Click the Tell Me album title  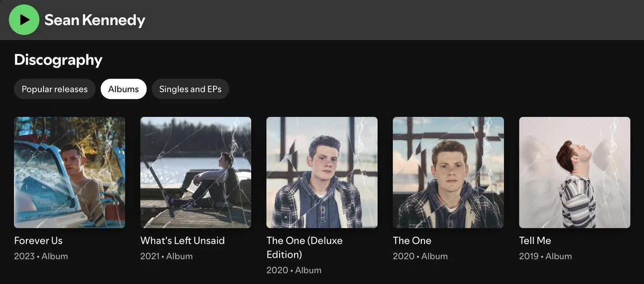[x=535, y=241]
